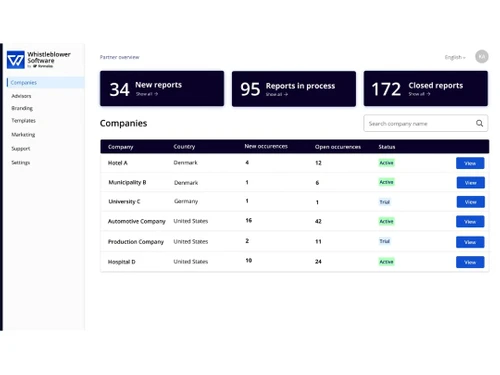Go to Branding in the sidebar
The height and width of the screenshot is (375, 500).
[22, 108]
